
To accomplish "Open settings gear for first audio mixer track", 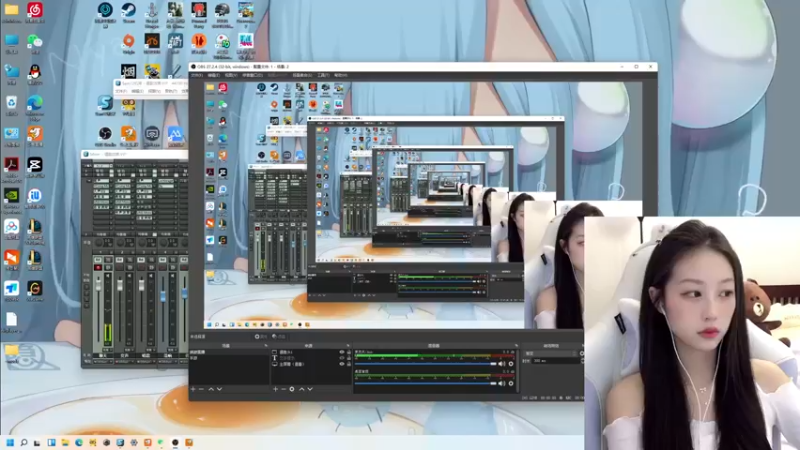I will click(x=511, y=364).
